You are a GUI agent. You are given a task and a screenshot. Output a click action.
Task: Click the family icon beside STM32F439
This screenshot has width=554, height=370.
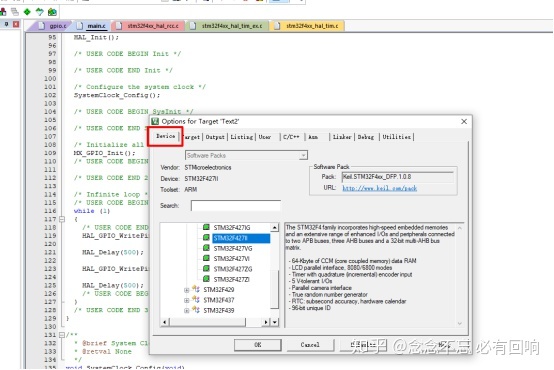pos(196,310)
